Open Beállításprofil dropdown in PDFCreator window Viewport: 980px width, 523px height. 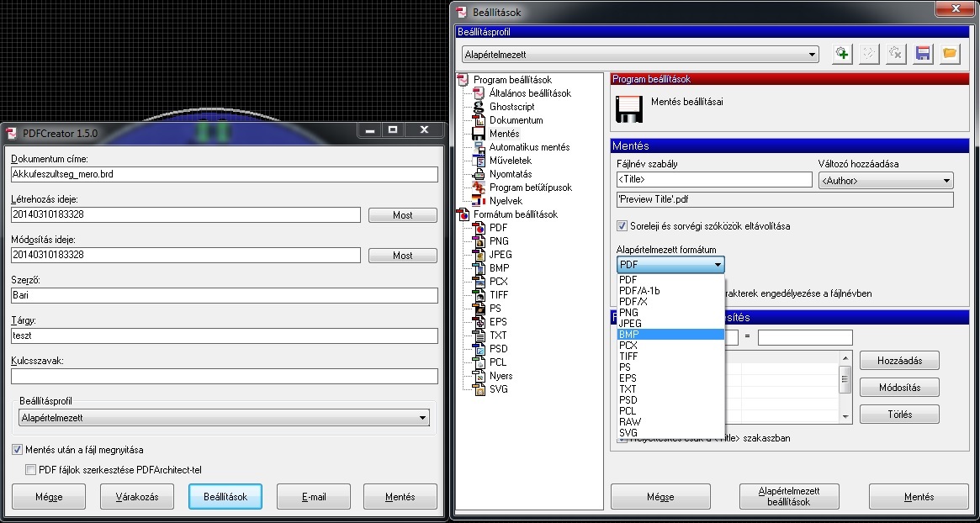224,418
